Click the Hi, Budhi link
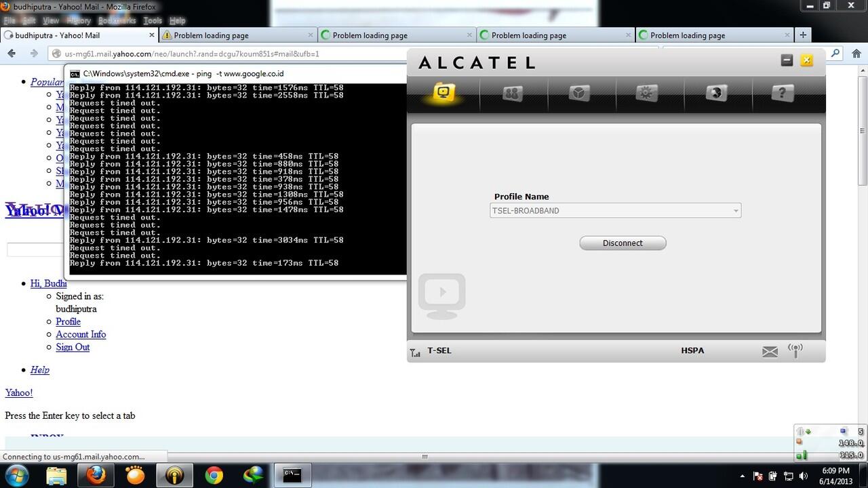 48,283
